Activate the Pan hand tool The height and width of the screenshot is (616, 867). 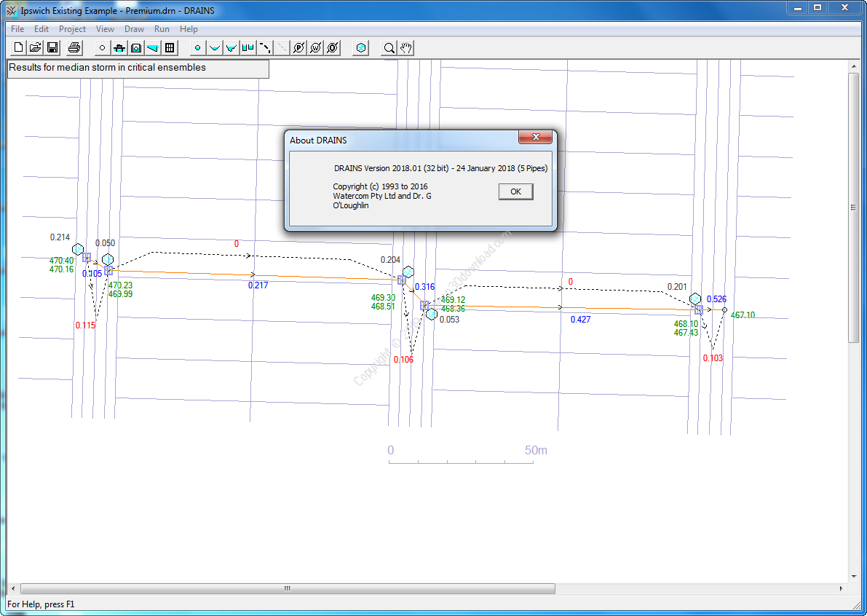(406, 47)
